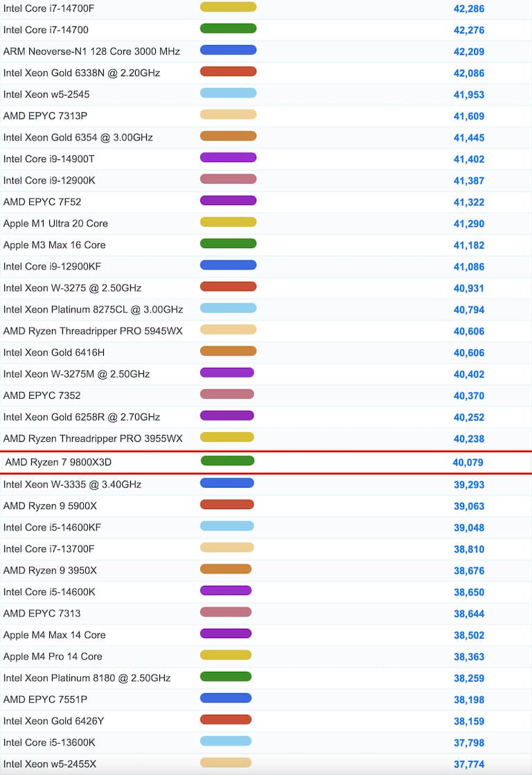The image size is (532, 775).
Task: Click the green bar for Ryzen 7 9800X3D
Action: tap(227, 461)
